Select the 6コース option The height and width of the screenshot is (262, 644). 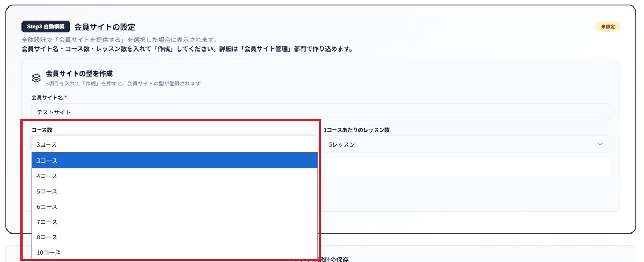point(174,206)
